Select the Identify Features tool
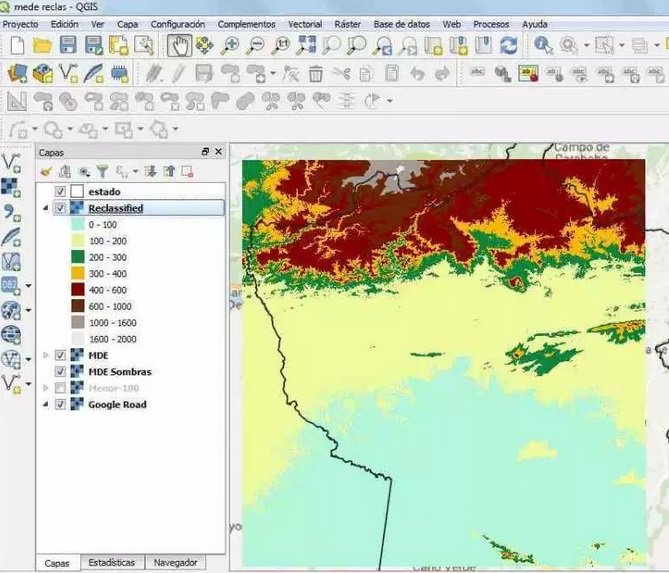The width and height of the screenshot is (669, 573). [543, 45]
